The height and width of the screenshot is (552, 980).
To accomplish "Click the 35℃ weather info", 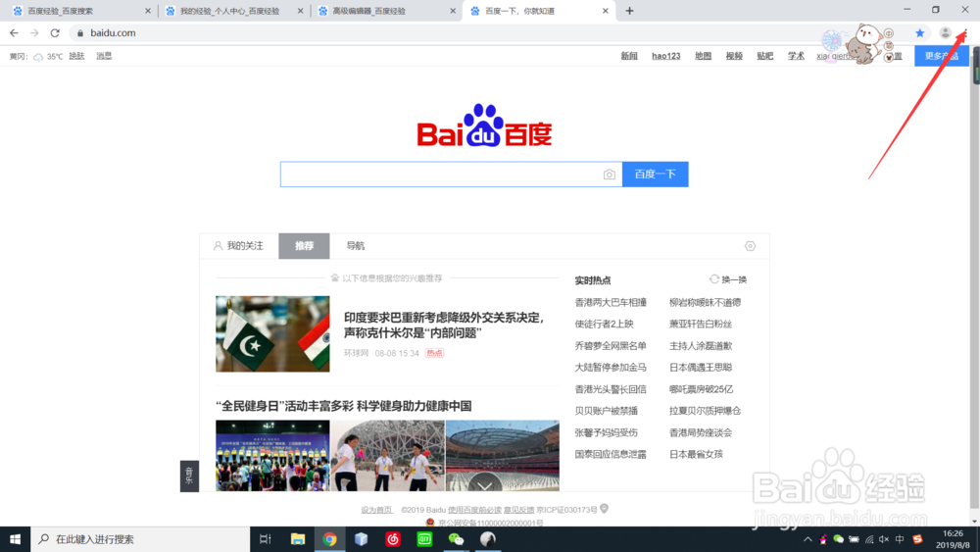I will (x=55, y=56).
